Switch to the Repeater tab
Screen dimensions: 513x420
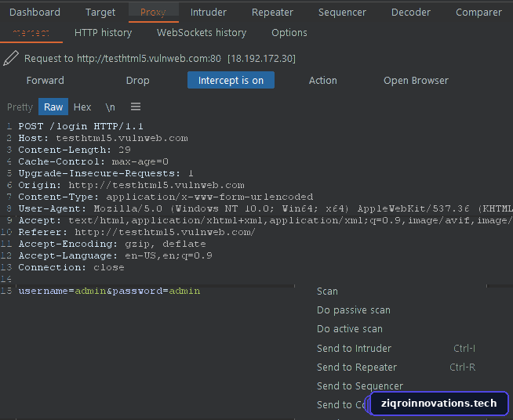272,13
